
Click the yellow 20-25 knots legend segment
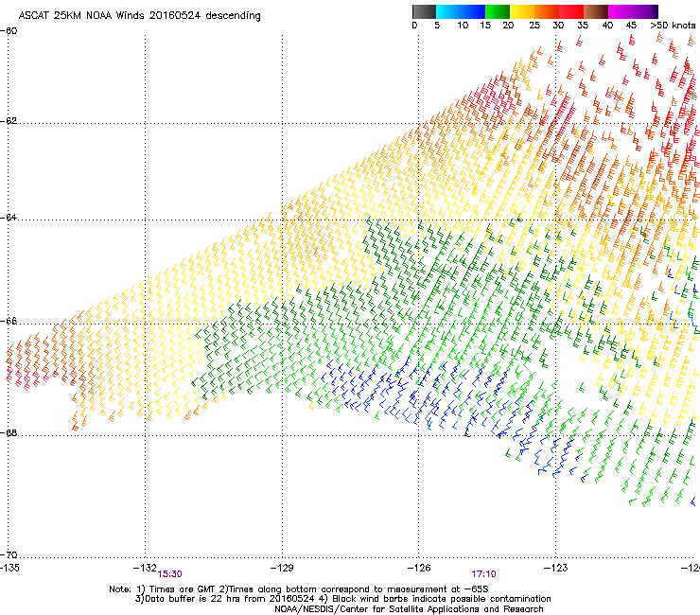coord(522,11)
